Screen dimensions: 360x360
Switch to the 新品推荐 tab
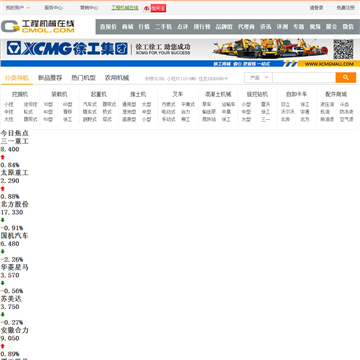(50, 78)
